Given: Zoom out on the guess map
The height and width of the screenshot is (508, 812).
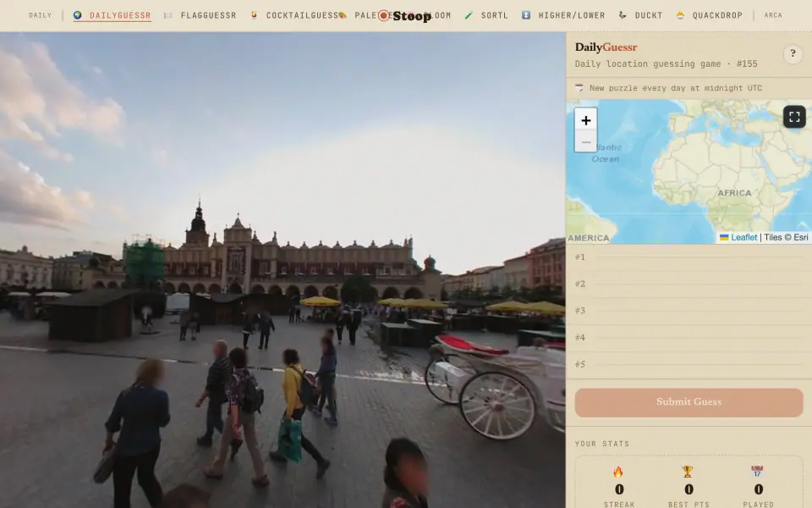Looking at the screenshot, I should click(585, 141).
